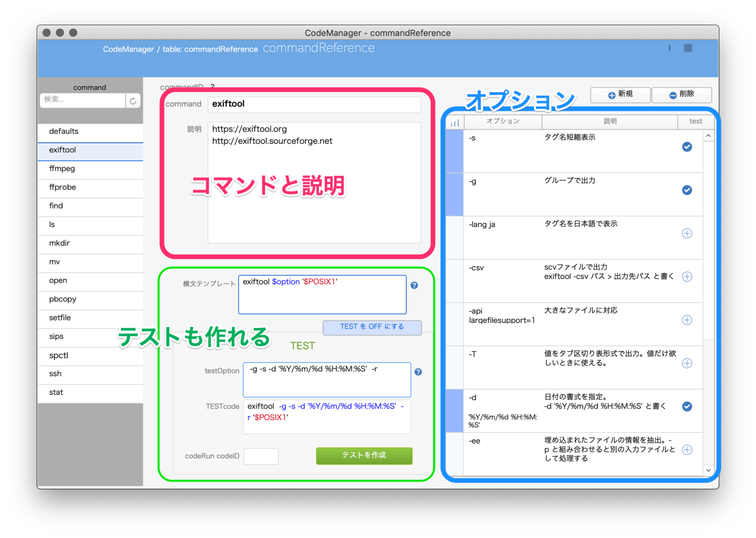Select ssh in command list
The image size is (756, 538).
coord(91,374)
